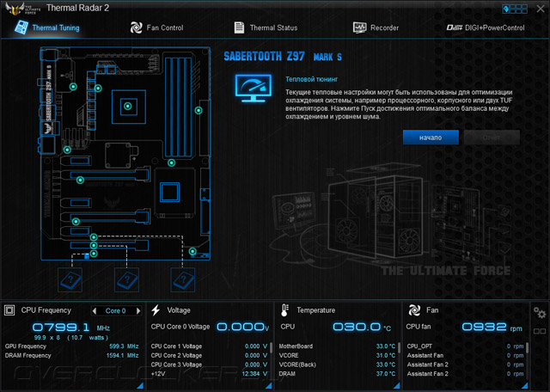This screenshot has height=392, width=550.
Task: Click the CPU fan 0932 rpm readout
Action: click(492, 327)
